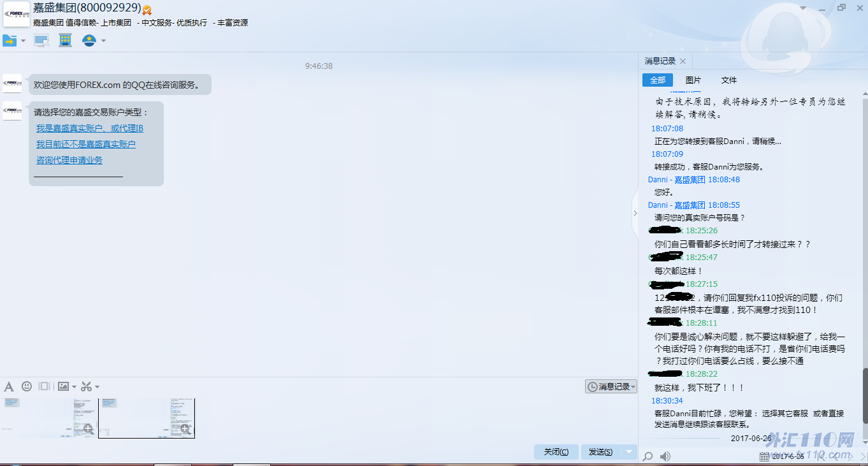The image size is (868, 466).
Task: Click the speaker icon in history footer
Action: (665, 456)
